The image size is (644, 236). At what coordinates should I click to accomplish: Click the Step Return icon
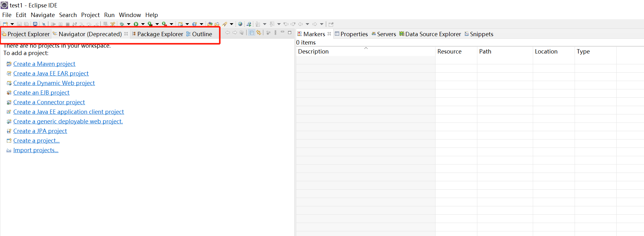(96, 24)
